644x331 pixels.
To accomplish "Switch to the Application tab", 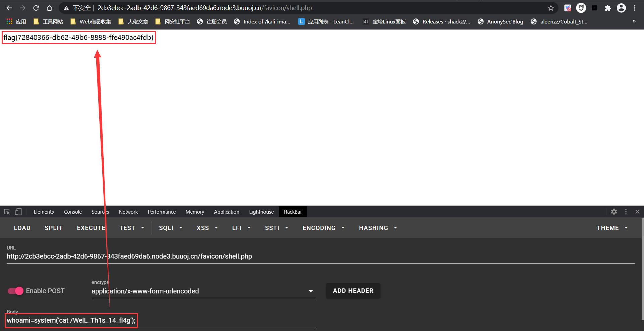I will point(226,212).
